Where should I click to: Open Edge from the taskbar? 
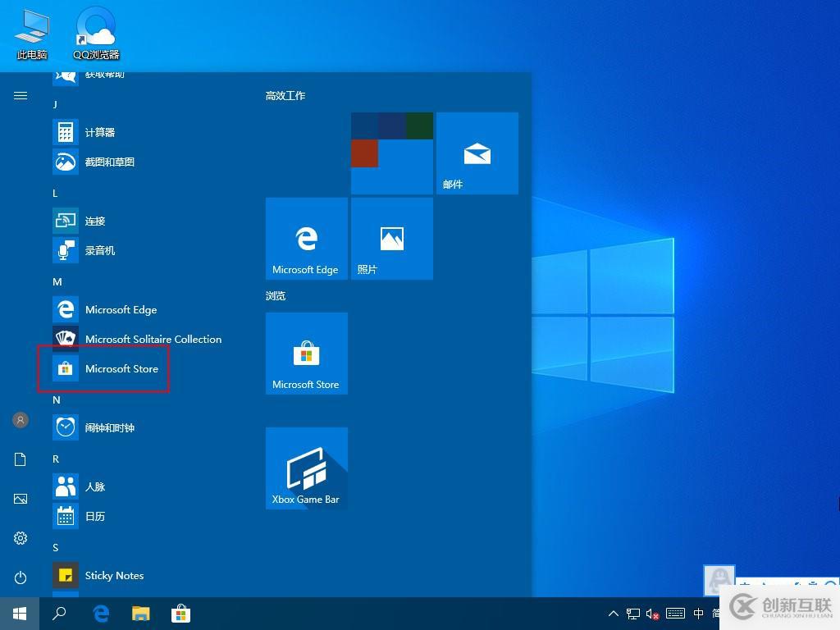101,614
